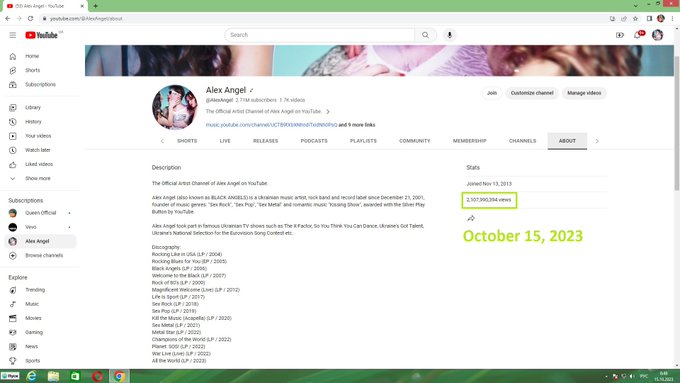Switch to the Community tab
Screen dimensions: 680x383
pos(415,141)
